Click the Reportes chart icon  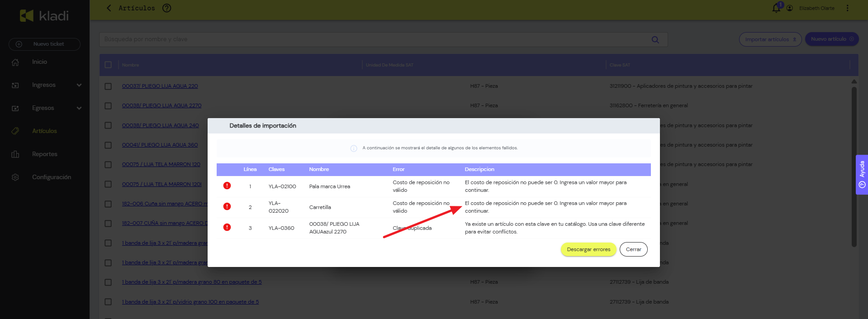15,154
